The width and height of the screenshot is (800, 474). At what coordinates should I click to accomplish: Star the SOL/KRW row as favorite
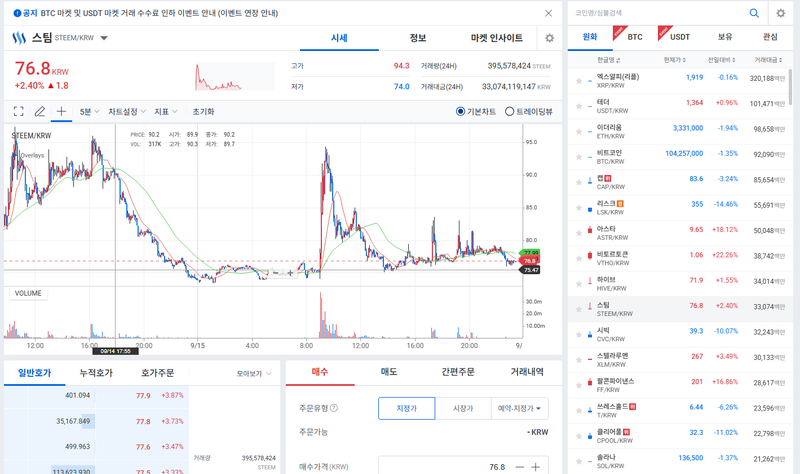tap(579, 461)
